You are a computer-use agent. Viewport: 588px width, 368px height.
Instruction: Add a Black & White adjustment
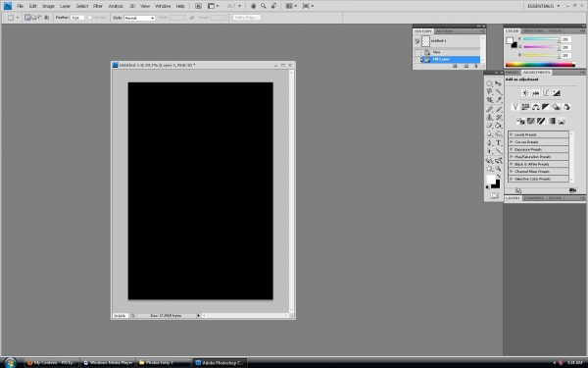[546, 107]
